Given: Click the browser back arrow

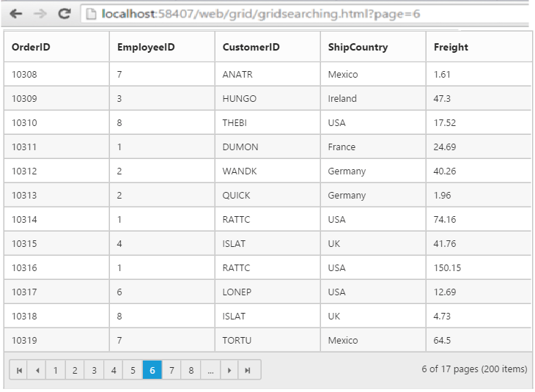Looking at the screenshot, I should click(x=15, y=14).
